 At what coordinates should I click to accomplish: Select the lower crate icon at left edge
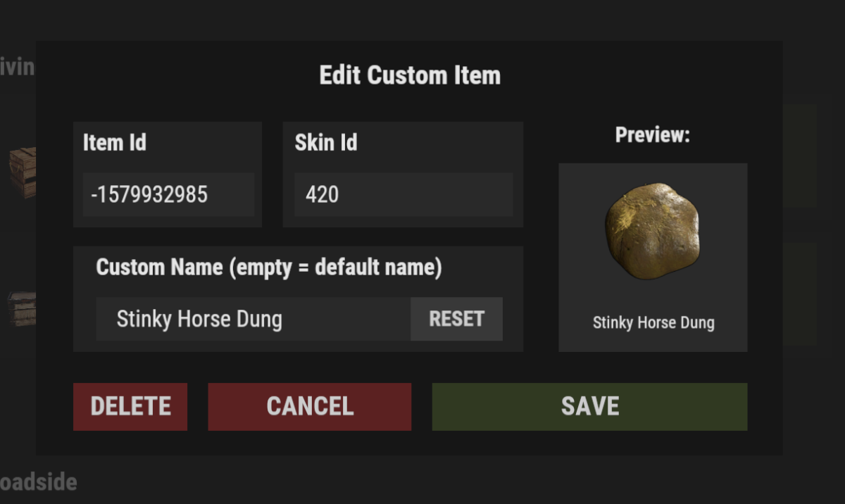point(22,309)
